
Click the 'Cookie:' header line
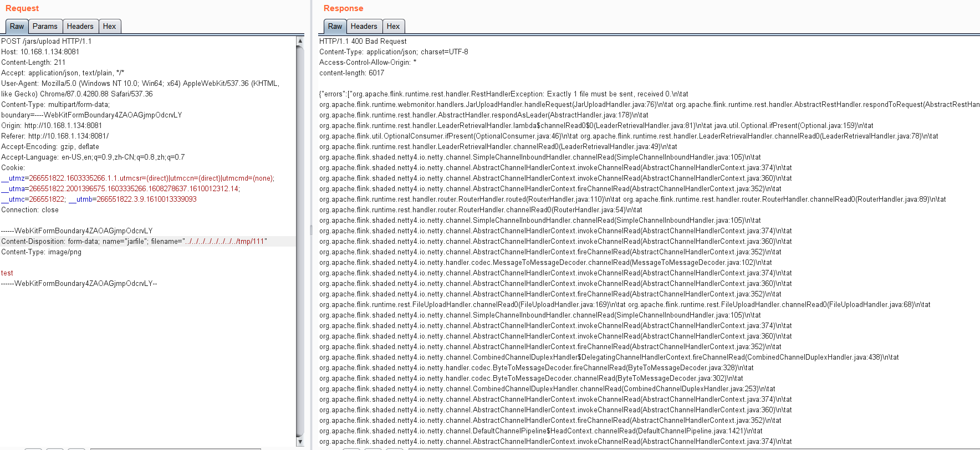coord(13,167)
